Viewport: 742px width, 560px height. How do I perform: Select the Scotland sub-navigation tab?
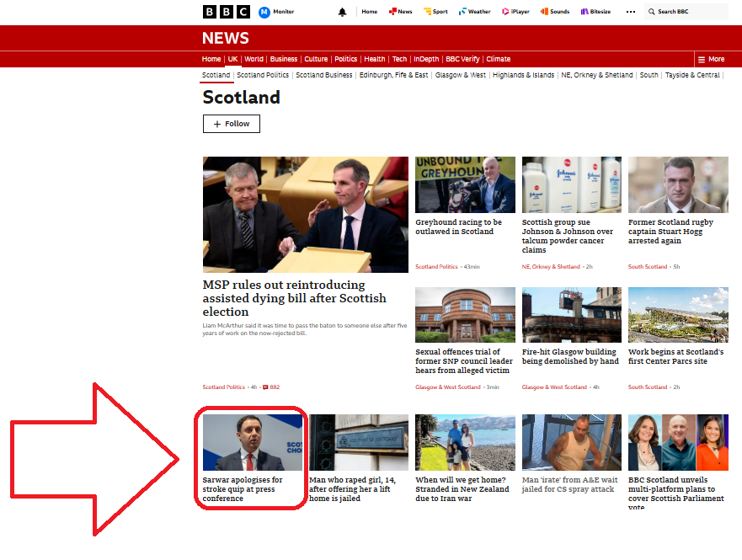click(x=216, y=75)
